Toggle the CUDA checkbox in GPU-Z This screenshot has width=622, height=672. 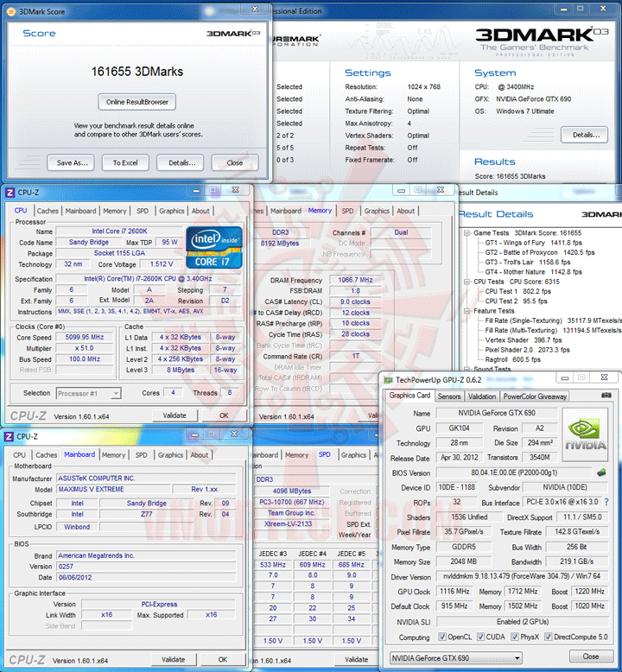(x=480, y=637)
